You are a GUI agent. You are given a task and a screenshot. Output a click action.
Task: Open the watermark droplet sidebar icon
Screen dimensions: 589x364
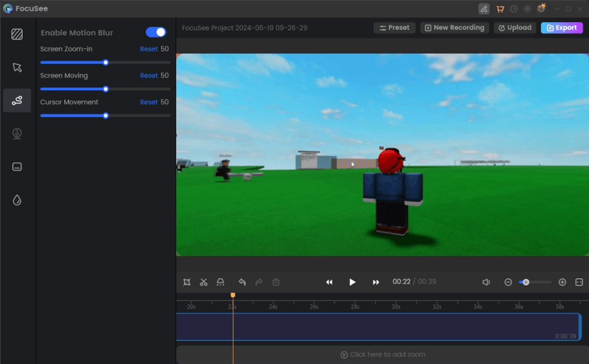[x=17, y=200]
